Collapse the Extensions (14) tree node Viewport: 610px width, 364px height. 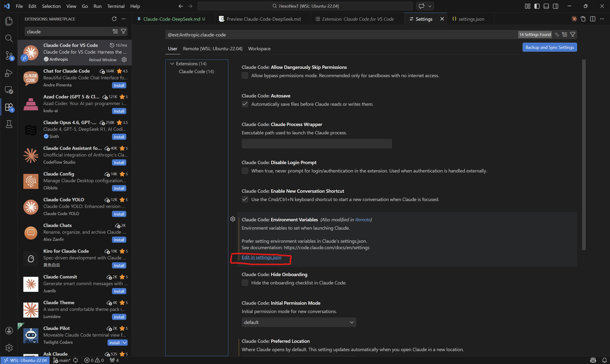[x=172, y=64]
